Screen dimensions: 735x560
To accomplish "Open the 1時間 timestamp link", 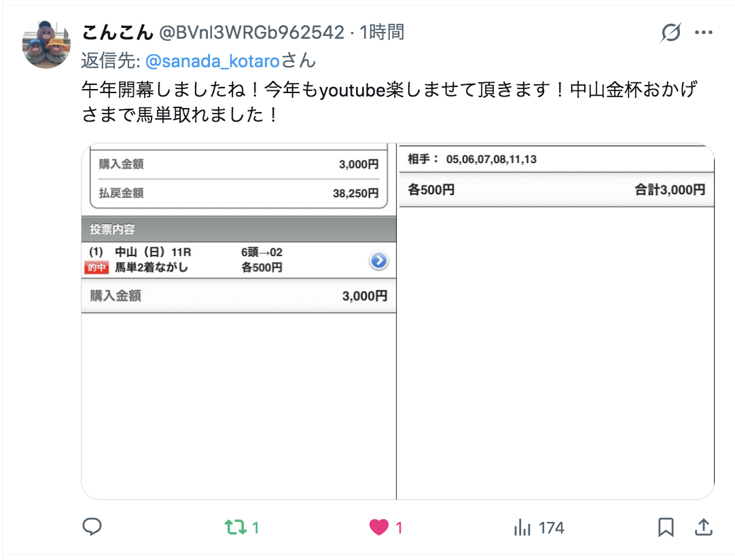I will point(382,33).
